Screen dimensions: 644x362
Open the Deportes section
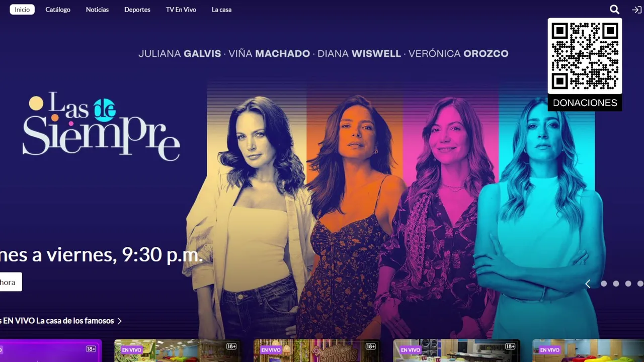point(137,10)
